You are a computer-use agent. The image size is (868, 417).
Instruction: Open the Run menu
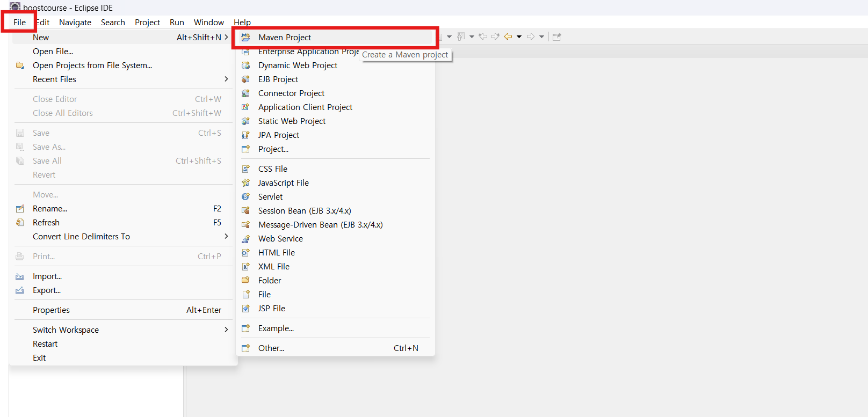click(x=177, y=23)
